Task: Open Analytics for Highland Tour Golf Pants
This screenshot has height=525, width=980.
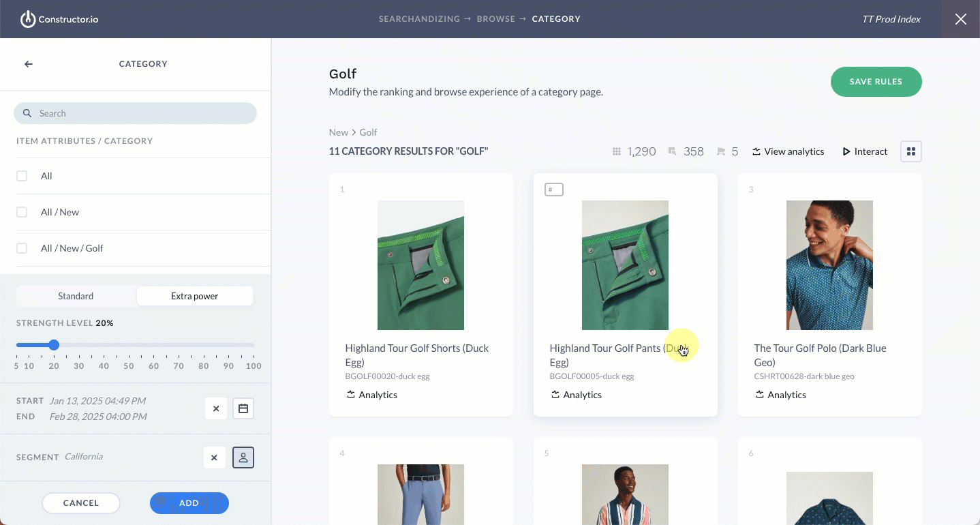Action: [x=577, y=395]
